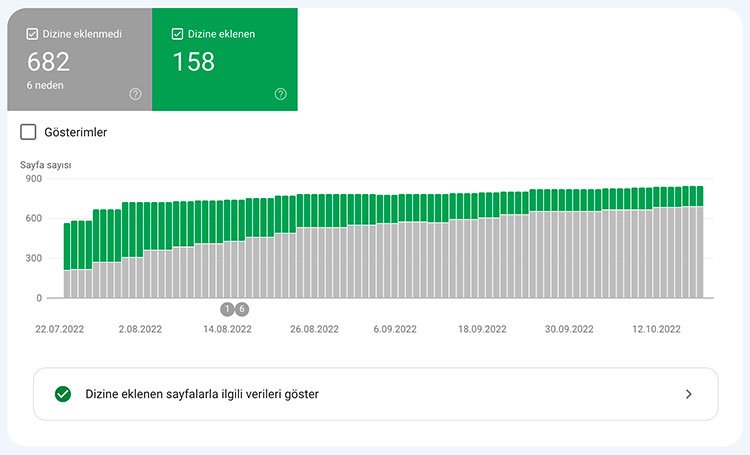Click the 682 count number
This screenshot has width=750, height=455.
49,62
